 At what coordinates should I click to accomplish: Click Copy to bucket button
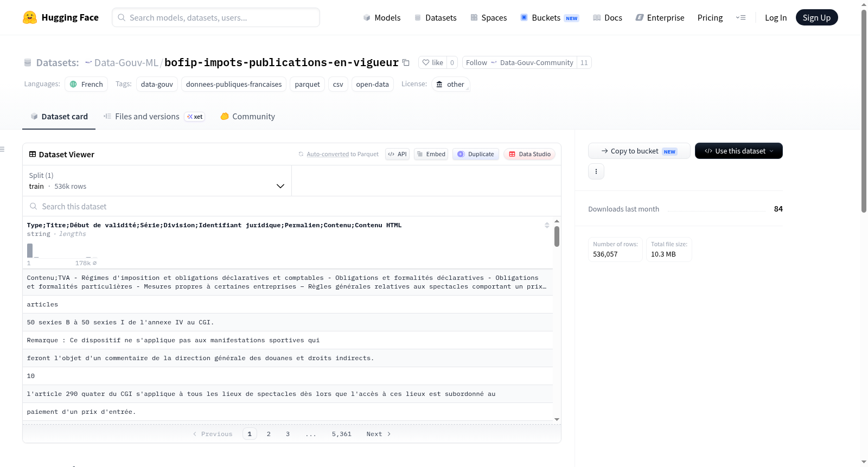639,151
